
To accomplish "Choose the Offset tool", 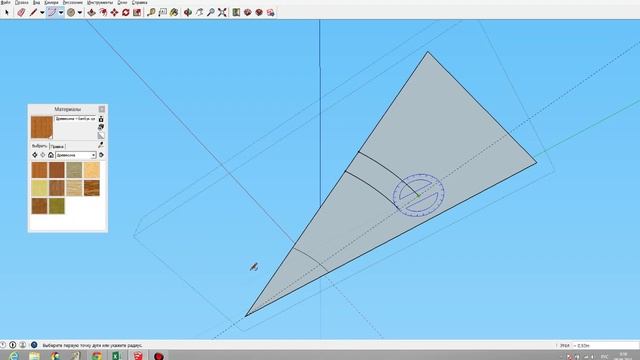I will pyautogui.click(x=103, y=12).
